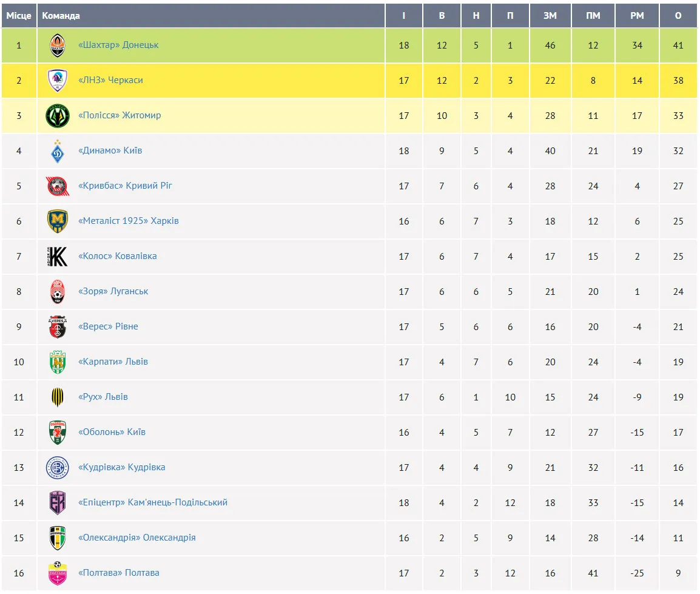Click the Shakhtar Donetsk club logo

click(58, 46)
